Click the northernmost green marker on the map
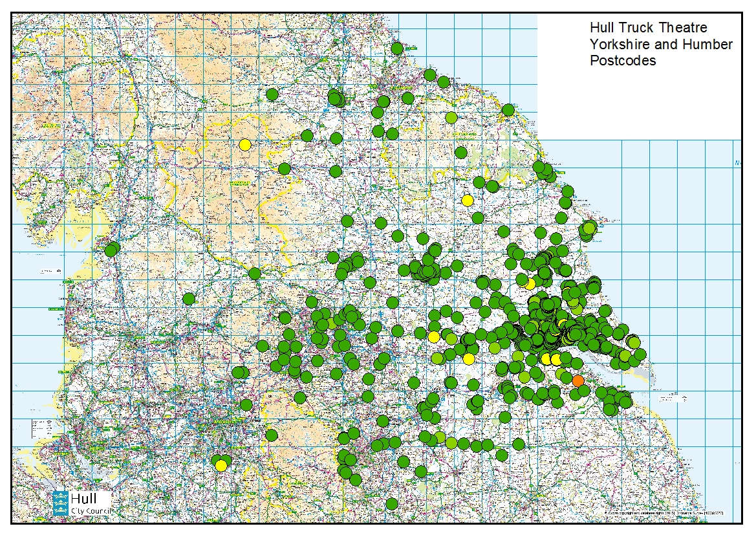 point(397,49)
